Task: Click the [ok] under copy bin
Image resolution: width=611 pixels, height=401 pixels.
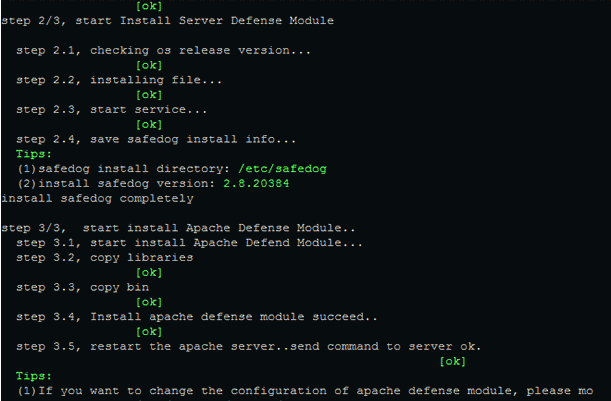Action: click(x=149, y=302)
